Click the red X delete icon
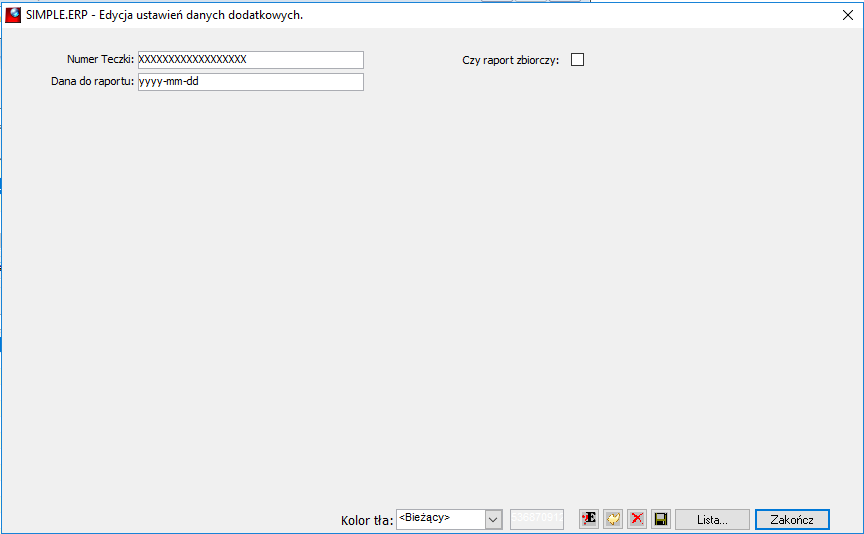The height and width of the screenshot is (534, 864). 637,519
